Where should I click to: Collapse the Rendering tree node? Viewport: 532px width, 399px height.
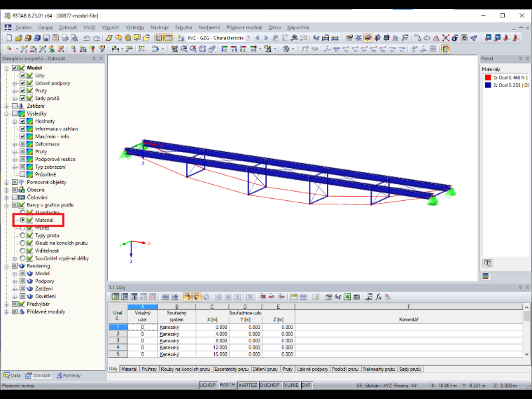click(6, 266)
